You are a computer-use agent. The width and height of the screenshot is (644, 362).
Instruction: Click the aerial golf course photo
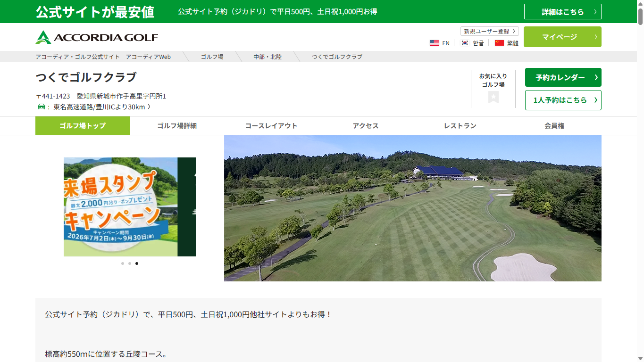pos(413,208)
